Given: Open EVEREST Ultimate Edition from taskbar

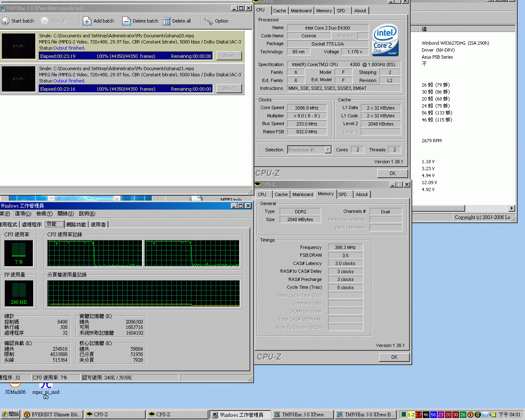Looking at the screenshot, I should pos(52,415).
